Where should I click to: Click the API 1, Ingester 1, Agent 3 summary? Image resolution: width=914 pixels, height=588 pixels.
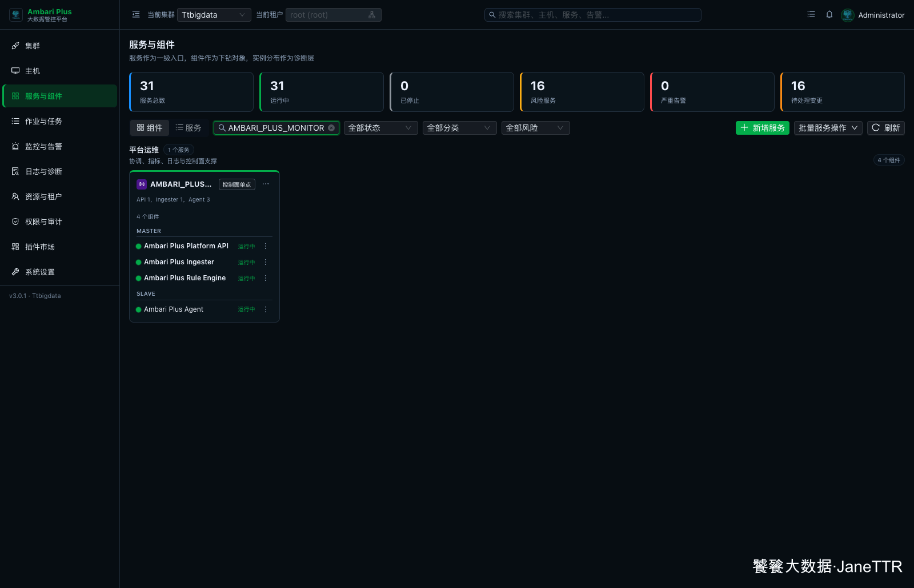[x=173, y=200]
